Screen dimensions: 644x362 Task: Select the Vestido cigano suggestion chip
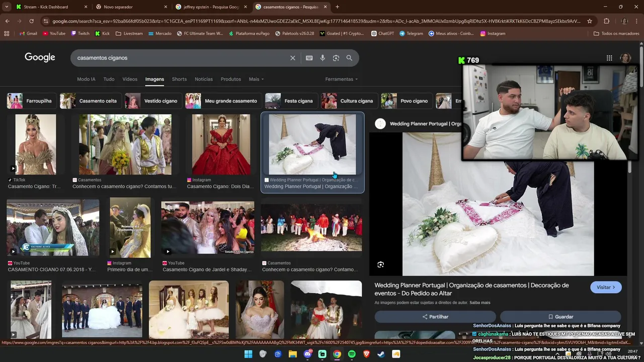point(152,101)
